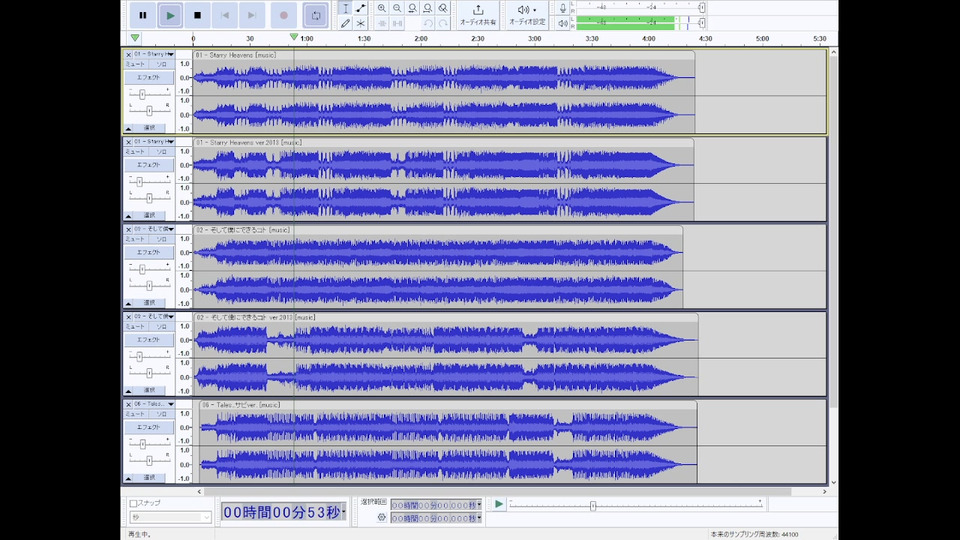Image resolution: width=960 pixels, height=540 pixels.
Task: Collapse the first track with the triangle button
Action: [128, 128]
